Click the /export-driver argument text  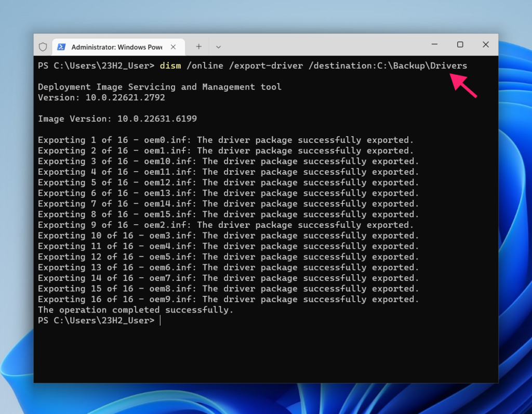coord(265,66)
